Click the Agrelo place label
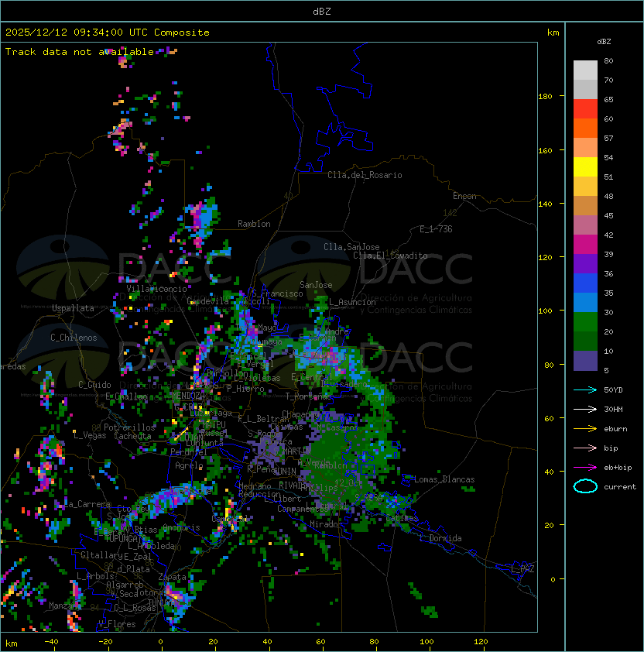644x652 pixels. pyautogui.click(x=189, y=465)
